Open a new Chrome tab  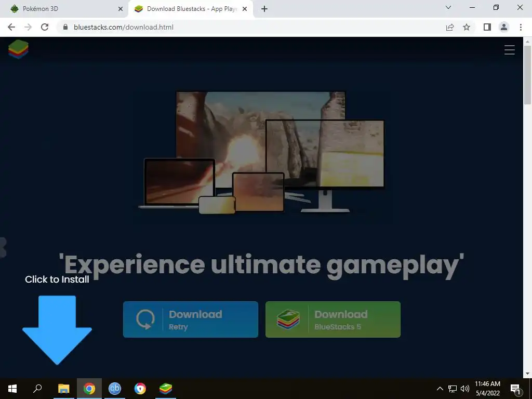click(x=264, y=9)
